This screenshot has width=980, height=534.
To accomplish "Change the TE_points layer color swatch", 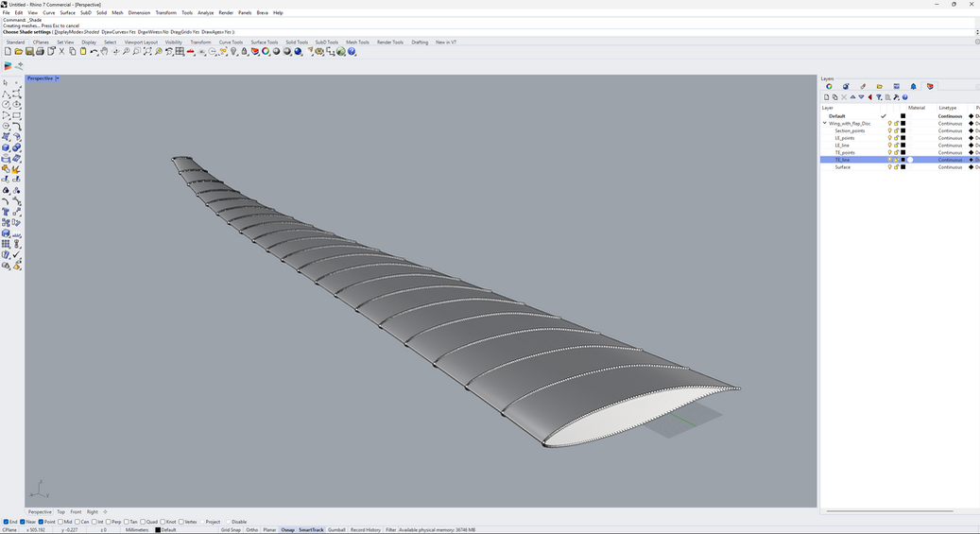I will pyautogui.click(x=903, y=152).
